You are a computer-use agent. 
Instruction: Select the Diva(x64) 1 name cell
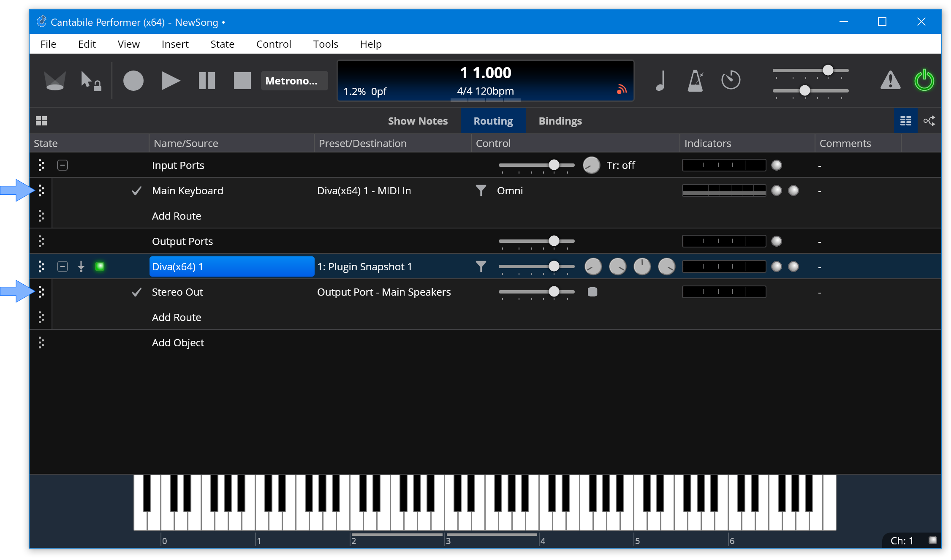point(232,266)
